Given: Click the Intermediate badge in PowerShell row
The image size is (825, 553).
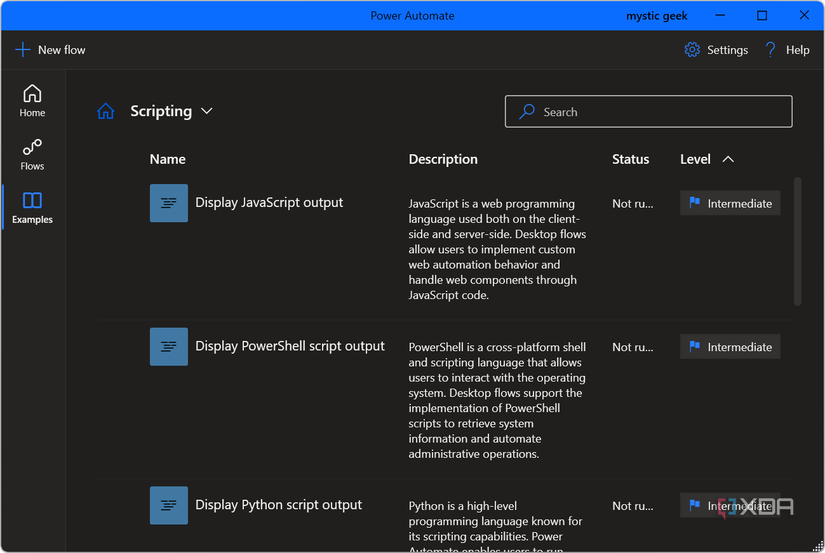Looking at the screenshot, I should click(730, 347).
